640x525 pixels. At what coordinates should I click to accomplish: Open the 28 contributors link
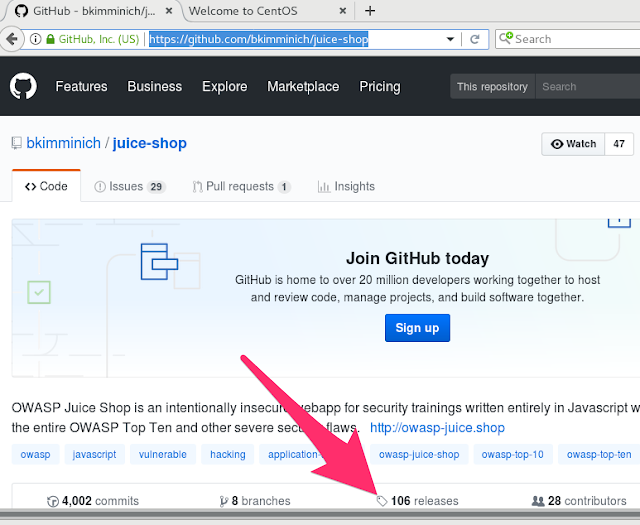579,501
